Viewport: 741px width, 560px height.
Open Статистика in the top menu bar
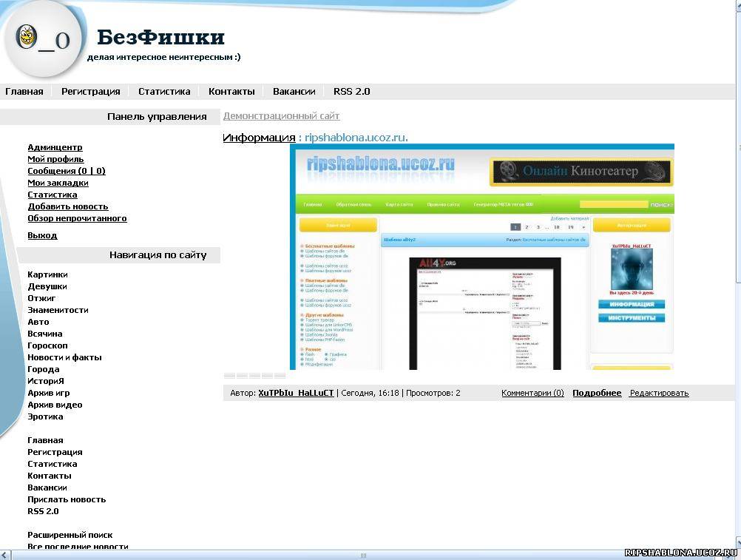[x=164, y=91]
